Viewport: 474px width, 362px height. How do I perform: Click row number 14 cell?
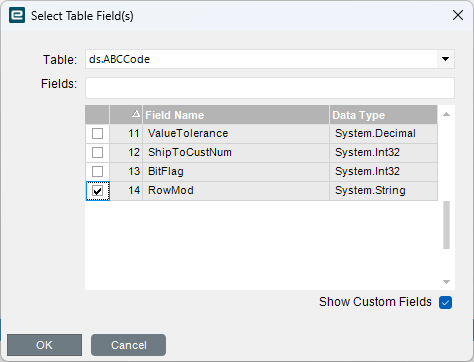pyautogui.click(x=126, y=191)
